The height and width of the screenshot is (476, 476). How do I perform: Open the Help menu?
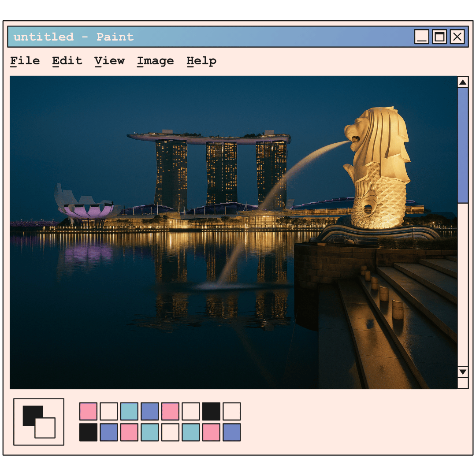(x=201, y=61)
